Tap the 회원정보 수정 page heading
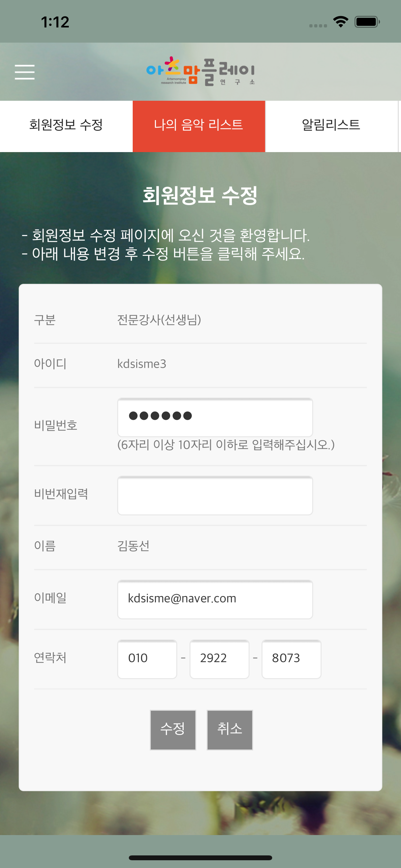This screenshot has height=868, width=401. pyautogui.click(x=200, y=195)
